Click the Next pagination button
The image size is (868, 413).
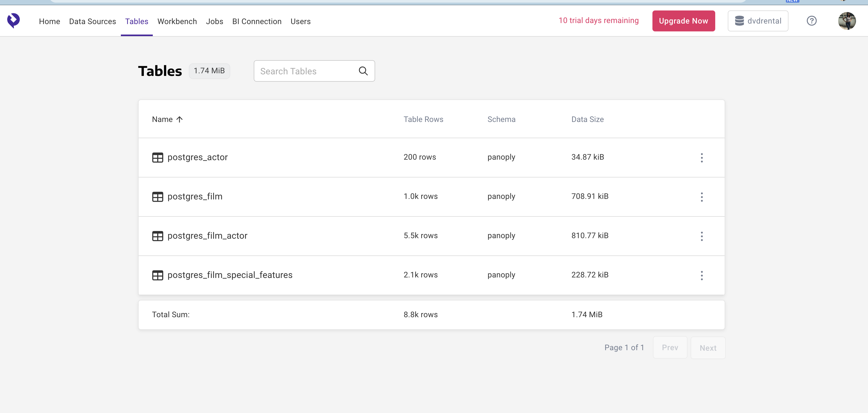708,348
